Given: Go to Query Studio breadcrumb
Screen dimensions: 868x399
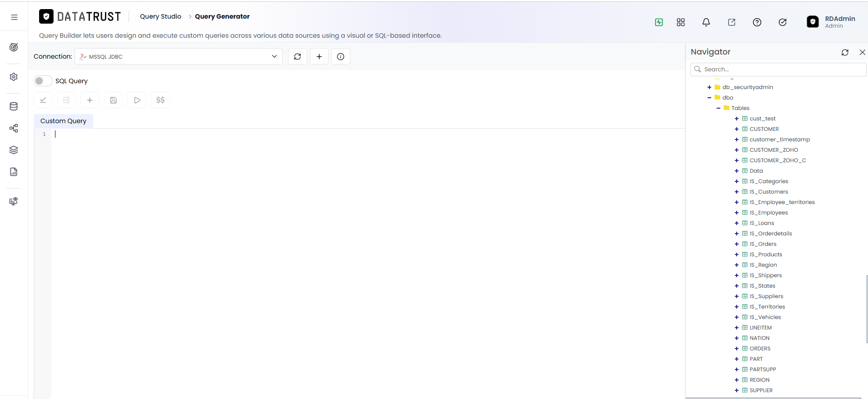Looking at the screenshot, I should 160,16.
